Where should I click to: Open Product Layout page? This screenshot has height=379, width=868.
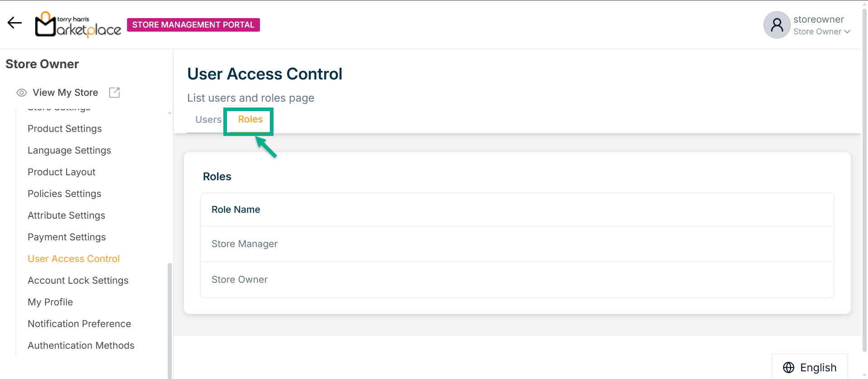[x=61, y=172]
